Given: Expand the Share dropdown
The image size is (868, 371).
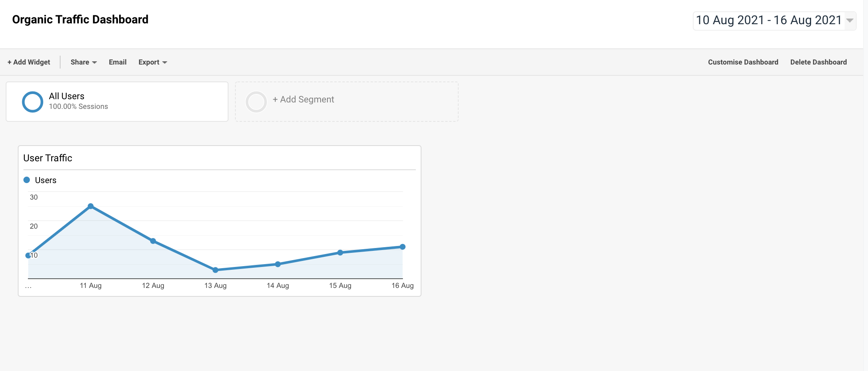Looking at the screenshot, I should pyautogui.click(x=83, y=62).
